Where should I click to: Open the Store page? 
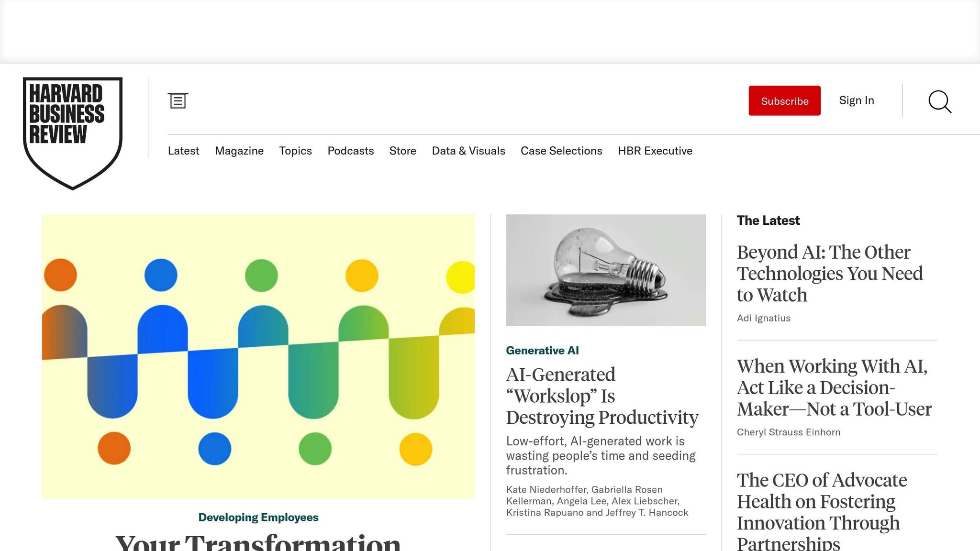[x=402, y=151]
